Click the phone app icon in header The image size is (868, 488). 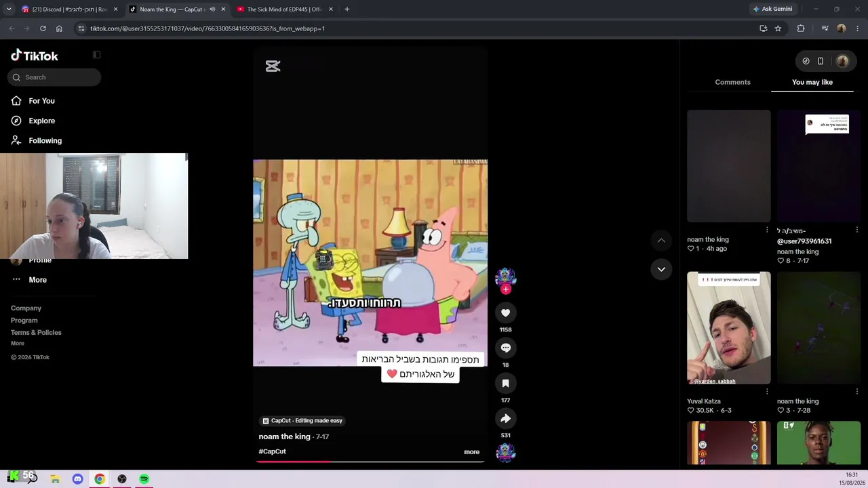coord(821,61)
